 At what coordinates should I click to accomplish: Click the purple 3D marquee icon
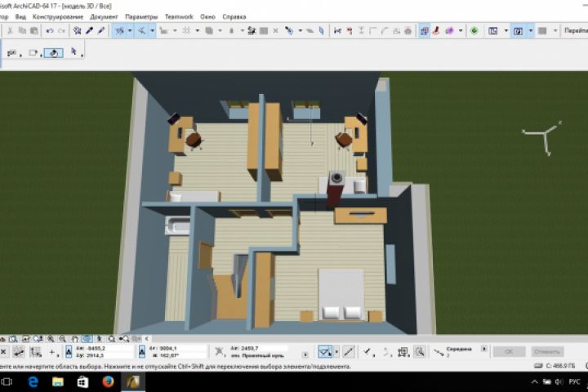(x=449, y=31)
